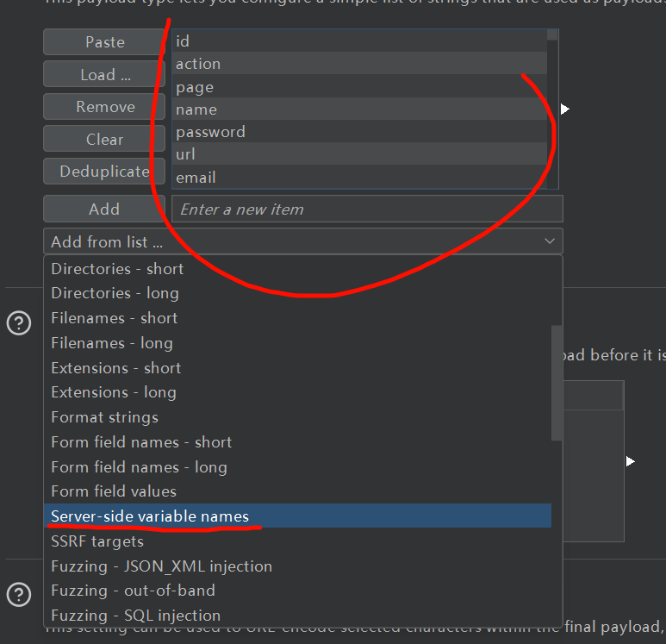Choose 'Form field names - long'

pyautogui.click(x=139, y=467)
